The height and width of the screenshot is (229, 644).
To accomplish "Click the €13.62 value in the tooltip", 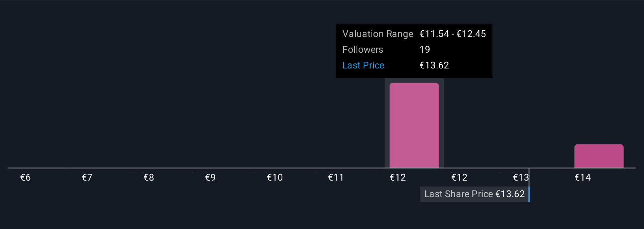I will point(434,65).
